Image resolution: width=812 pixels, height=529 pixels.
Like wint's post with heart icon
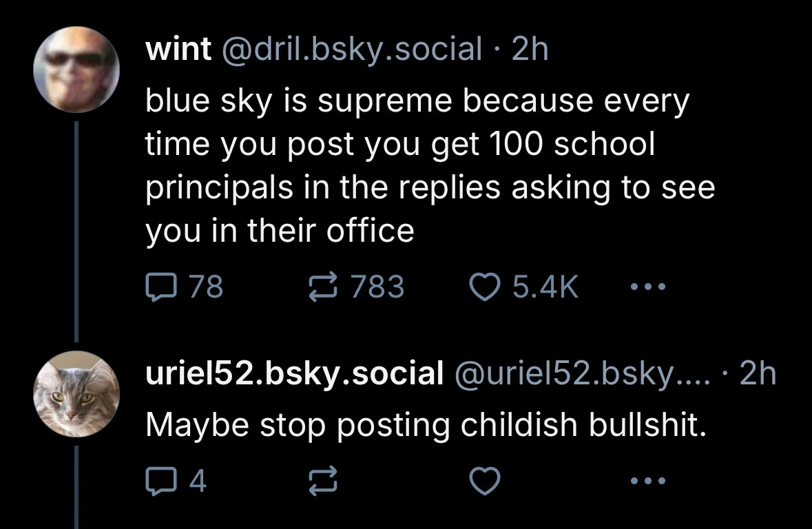(485, 287)
